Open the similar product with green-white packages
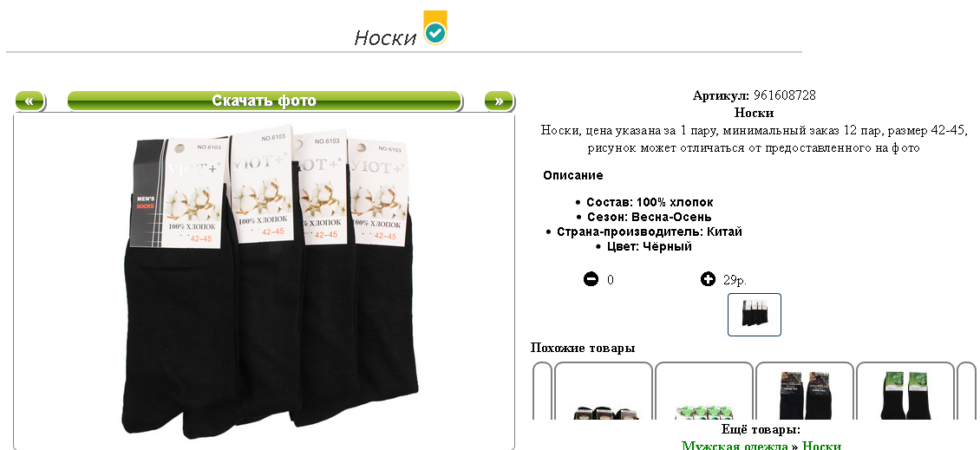Viewport: 980px width, 450px height. click(x=704, y=391)
